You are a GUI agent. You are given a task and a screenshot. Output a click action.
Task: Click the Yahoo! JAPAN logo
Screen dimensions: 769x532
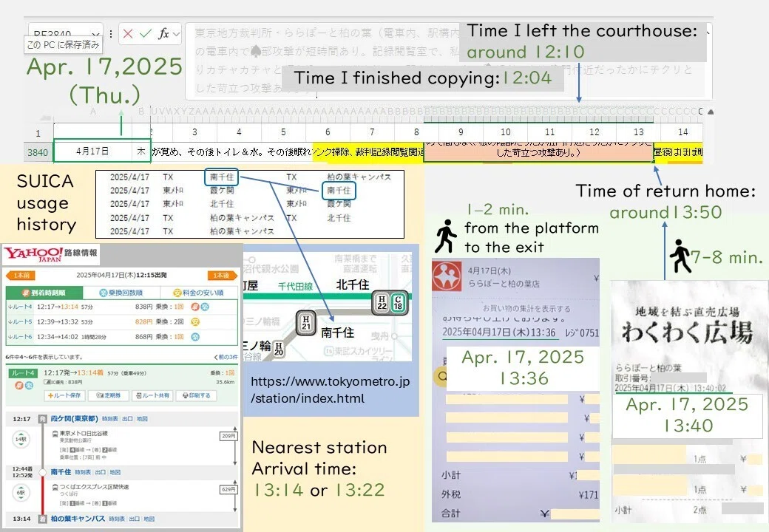pyautogui.click(x=33, y=253)
